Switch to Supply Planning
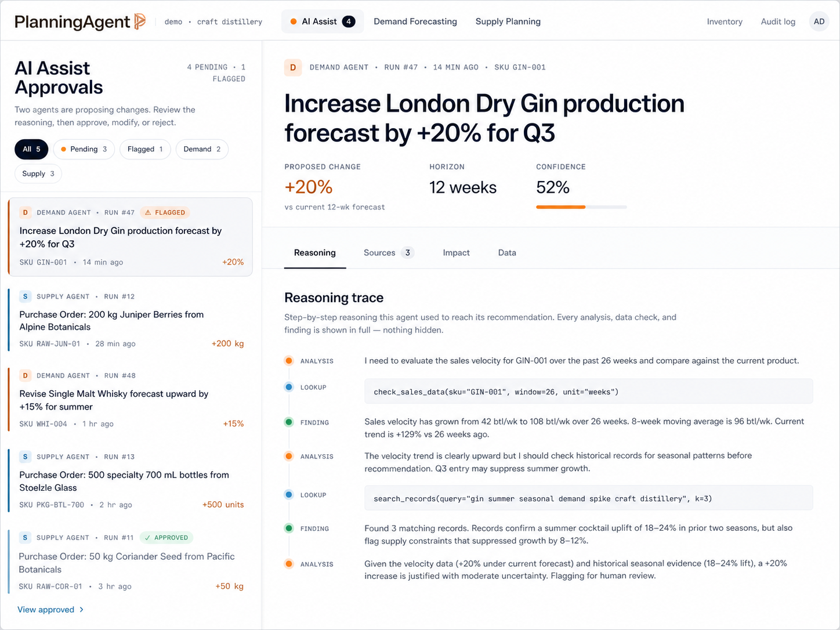Screen dimensions: 840x630 pyautogui.click(x=508, y=21)
